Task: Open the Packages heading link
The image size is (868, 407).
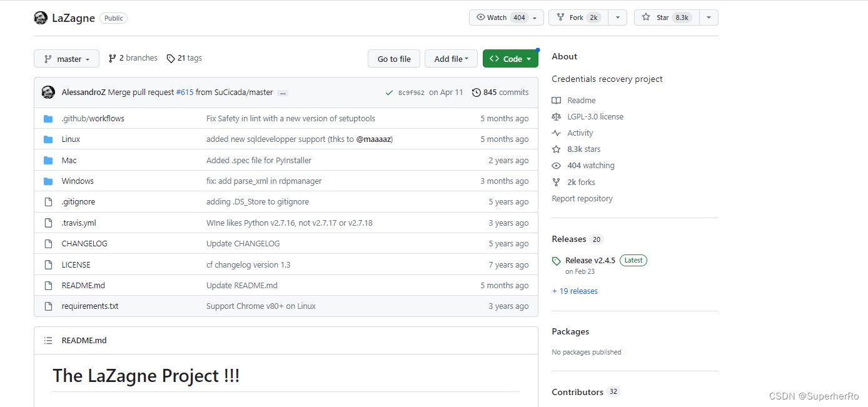Action: 570,332
